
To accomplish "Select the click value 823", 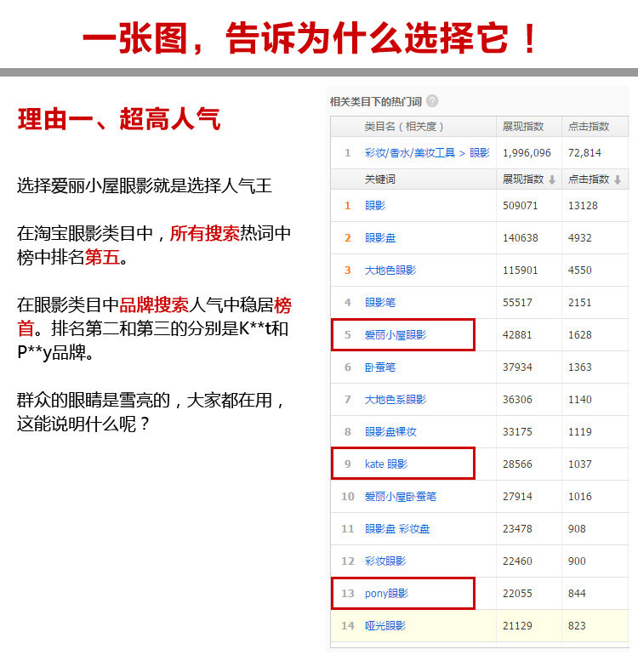I will (x=577, y=626).
